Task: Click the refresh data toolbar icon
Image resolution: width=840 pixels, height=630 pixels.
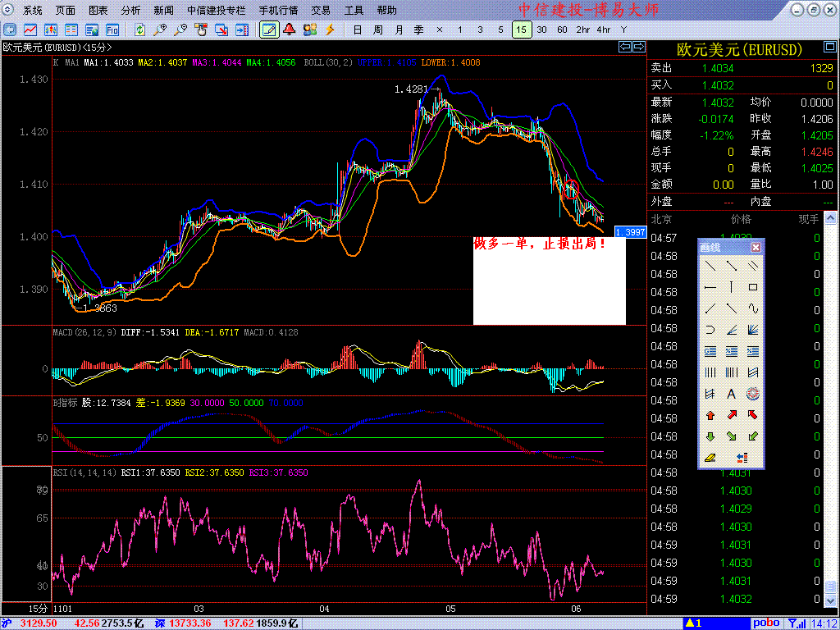Action: pos(139,30)
